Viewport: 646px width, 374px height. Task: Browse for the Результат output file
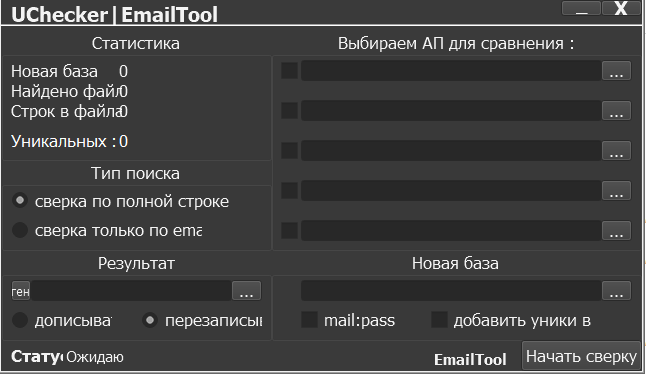tap(246, 291)
